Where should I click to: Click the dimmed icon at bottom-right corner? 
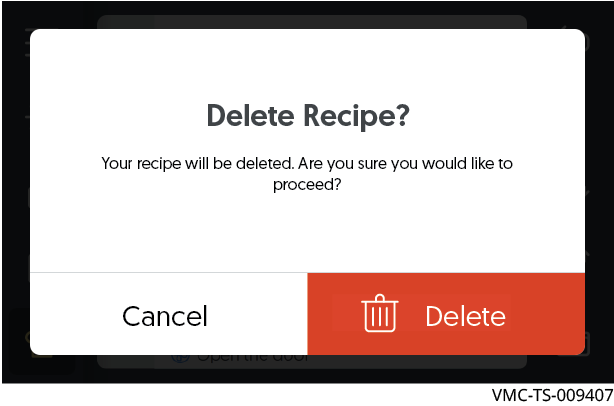(x=587, y=345)
